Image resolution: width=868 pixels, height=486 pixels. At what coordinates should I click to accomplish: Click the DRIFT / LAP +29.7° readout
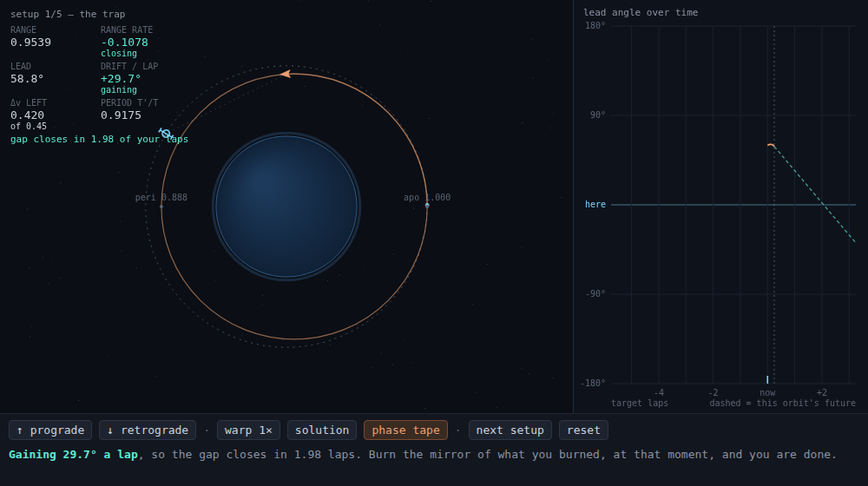121,79
